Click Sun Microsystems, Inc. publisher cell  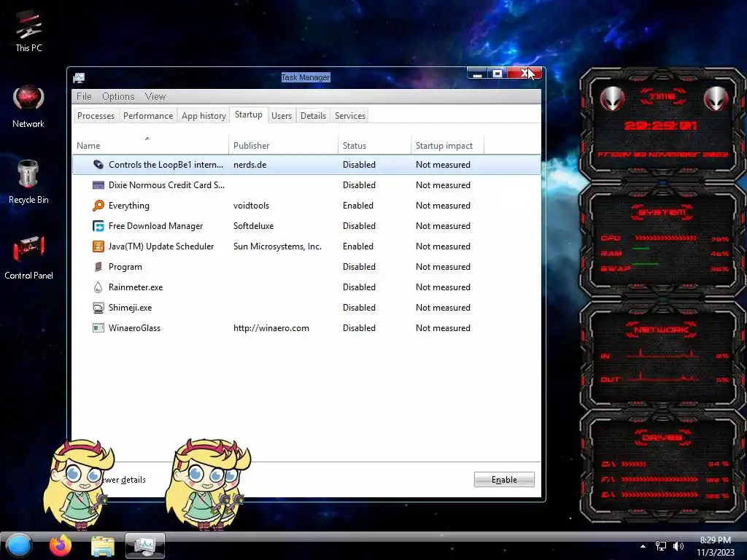point(277,246)
